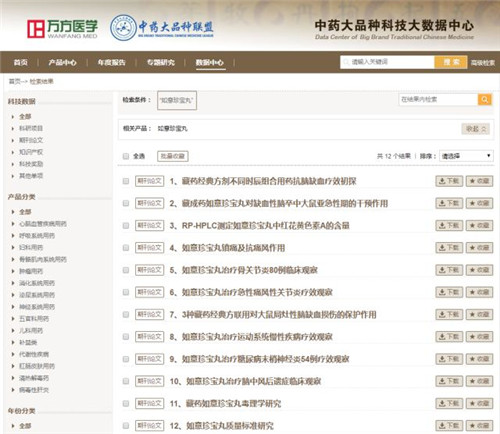The image size is (500, 434).
Task: Star result 2 about 缺血性脑卒中
Action: (x=479, y=203)
